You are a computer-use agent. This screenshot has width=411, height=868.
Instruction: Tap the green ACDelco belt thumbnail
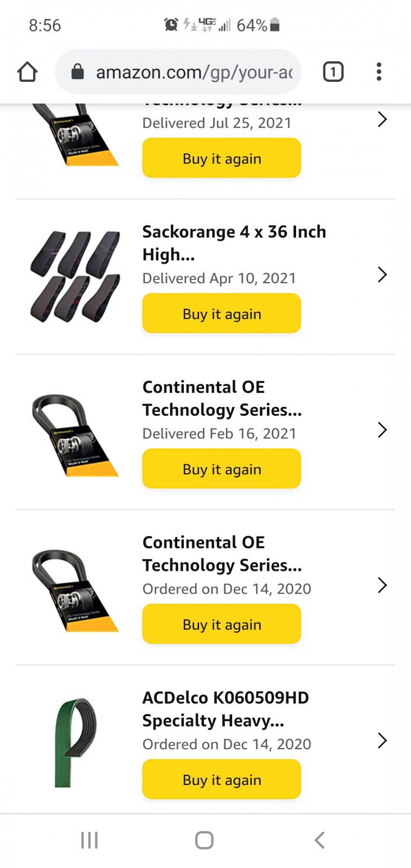[x=75, y=742]
